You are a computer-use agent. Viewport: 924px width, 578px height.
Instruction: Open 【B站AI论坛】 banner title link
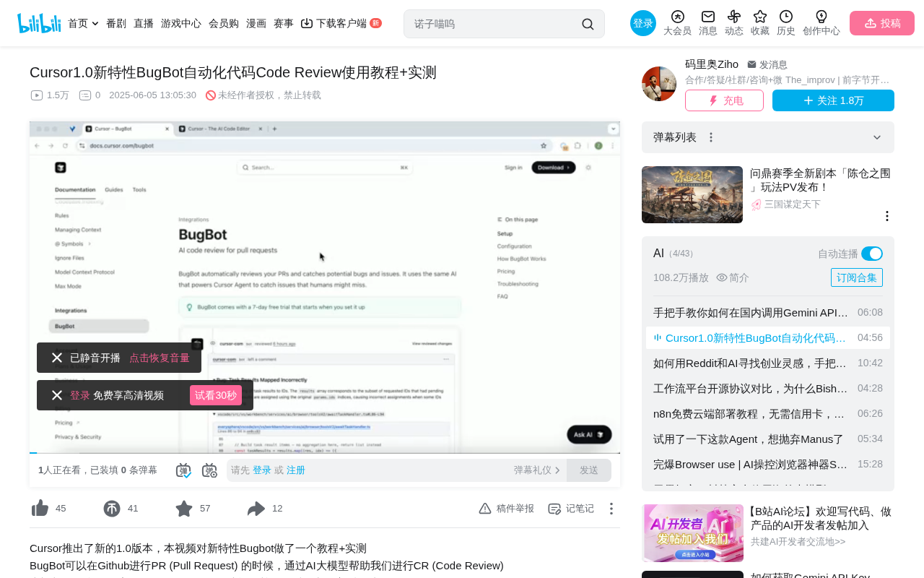(x=821, y=519)
